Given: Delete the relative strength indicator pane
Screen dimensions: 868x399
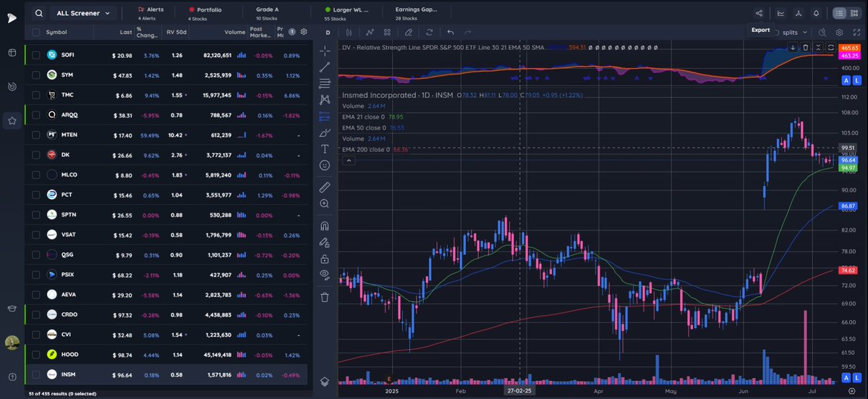Looking at the screenshot, I should coord(806,47).
